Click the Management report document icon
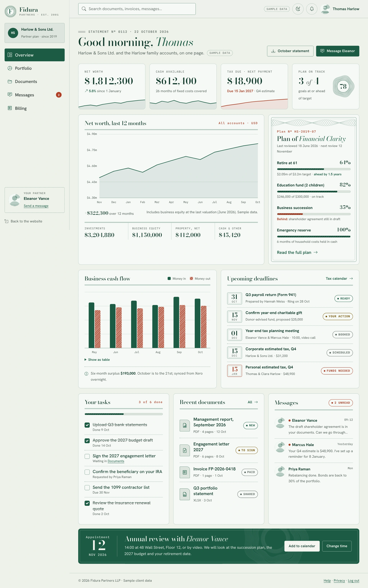Viewport: 368px width, 588px height. [x=185, y=426]
